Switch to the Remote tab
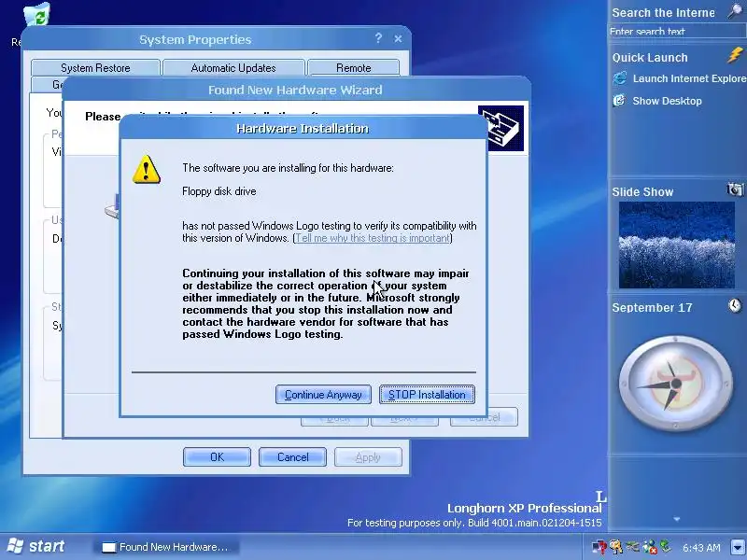 [x=354, y=67]
